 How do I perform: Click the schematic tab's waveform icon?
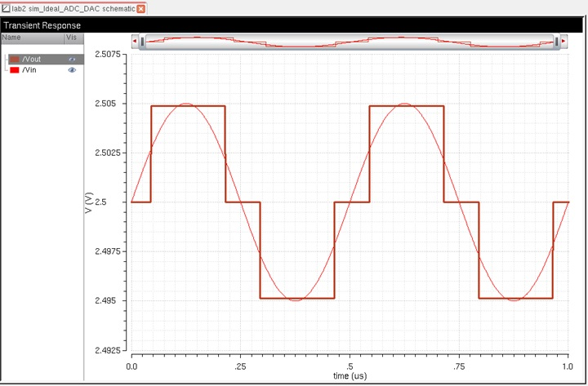[x=6, y=8]
